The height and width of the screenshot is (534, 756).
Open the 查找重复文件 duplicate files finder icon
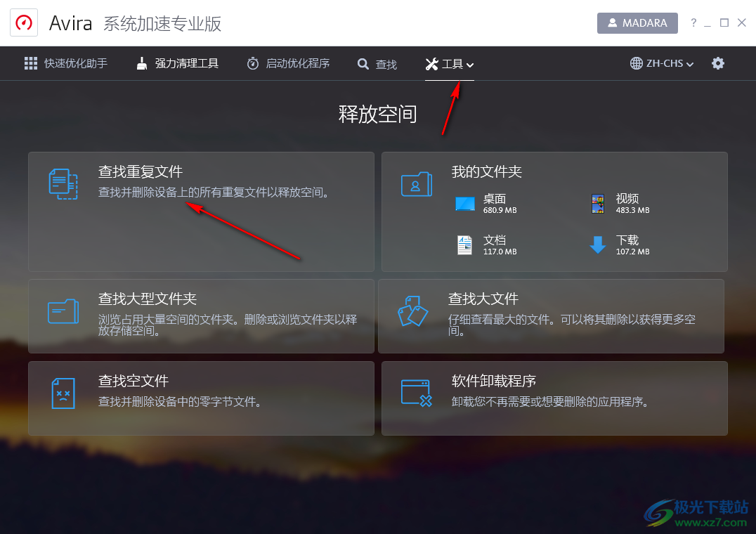pyautogui.click(x=63, y=184)
